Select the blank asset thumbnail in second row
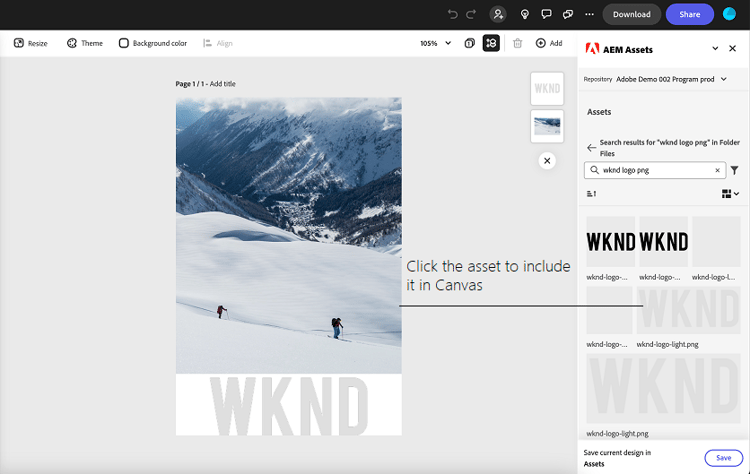The image size is (750, 474). 609,310
